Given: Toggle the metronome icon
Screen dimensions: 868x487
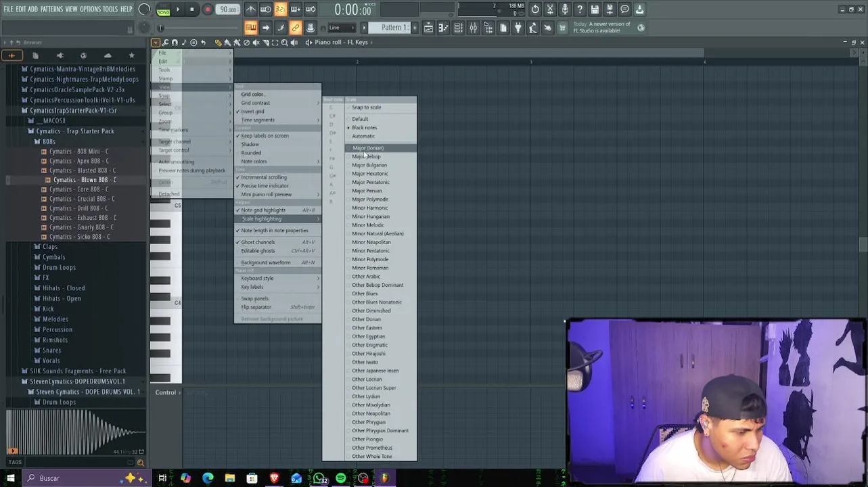Looking at the screenshot, I should point(251,9).
